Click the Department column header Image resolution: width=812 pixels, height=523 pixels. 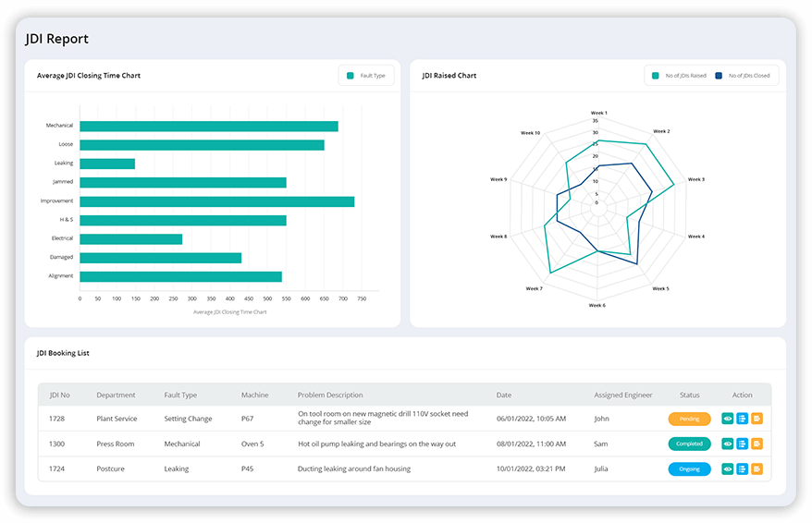tap(116, 395)
